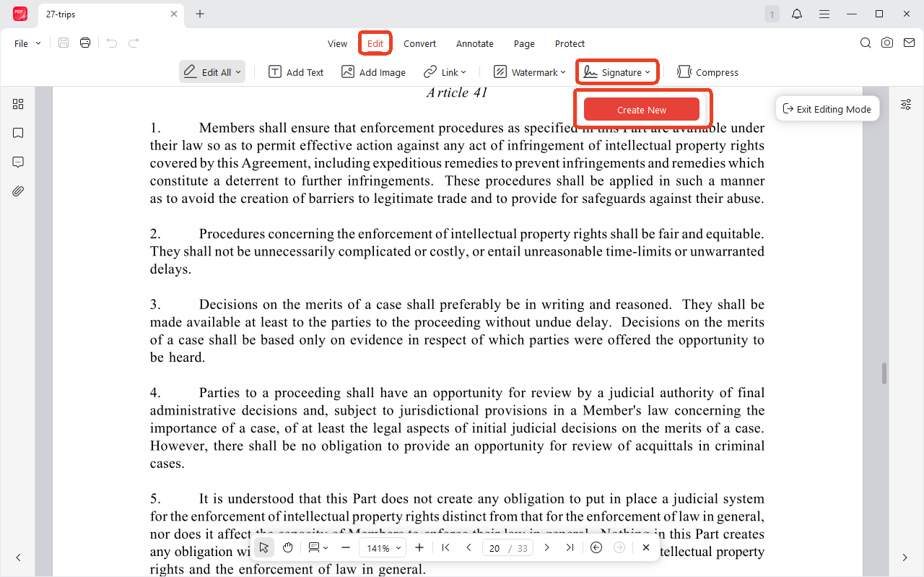Click Exit Editing Mode button
This screenshot has width=924, height=577.
(x=827, y=109)
